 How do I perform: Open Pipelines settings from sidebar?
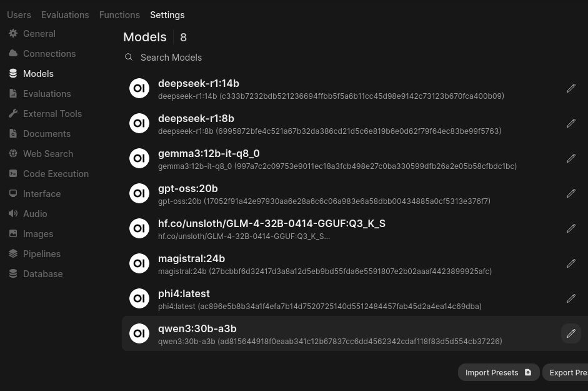42,253
